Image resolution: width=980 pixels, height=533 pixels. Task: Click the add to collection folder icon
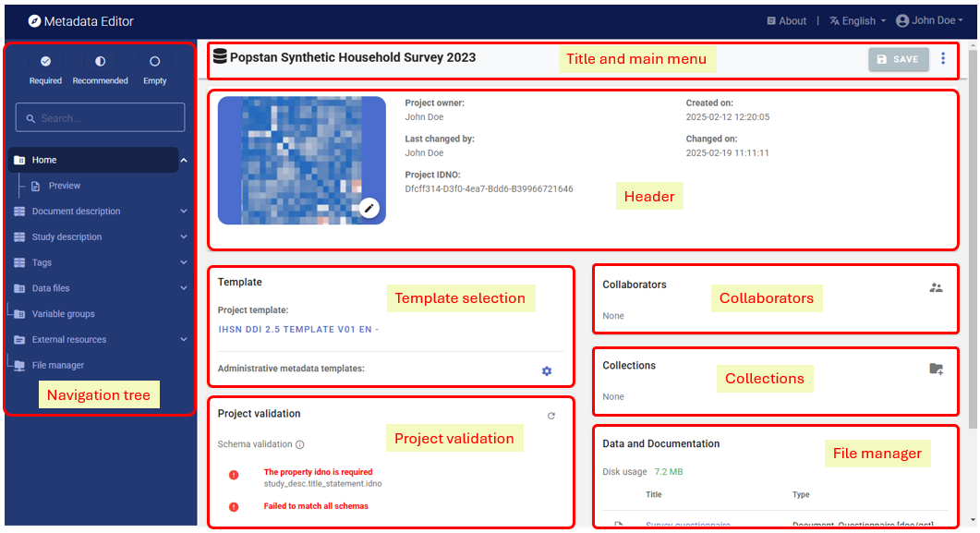[x=936, y=369]
